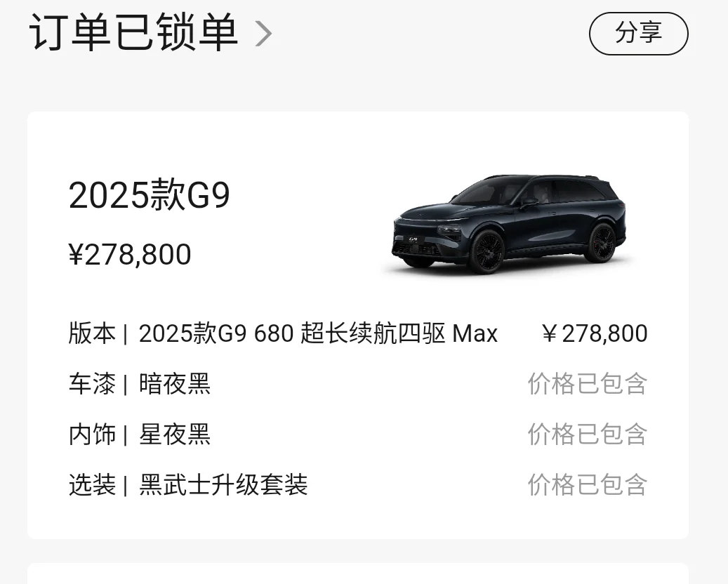Tap 价格已包含 beside 黑武士升级套装
Viewport: 728px width, 584px height.
[x=588, y=485]
